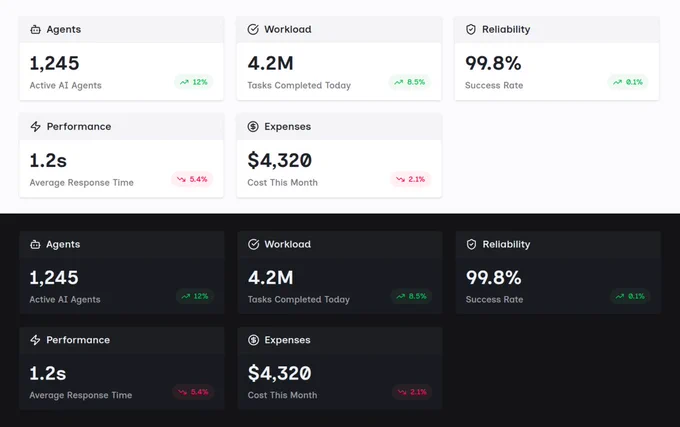The height and width of the screenshot is (427, 680).
Task: Select the Performance heading in the dark card
Action: 78,340
